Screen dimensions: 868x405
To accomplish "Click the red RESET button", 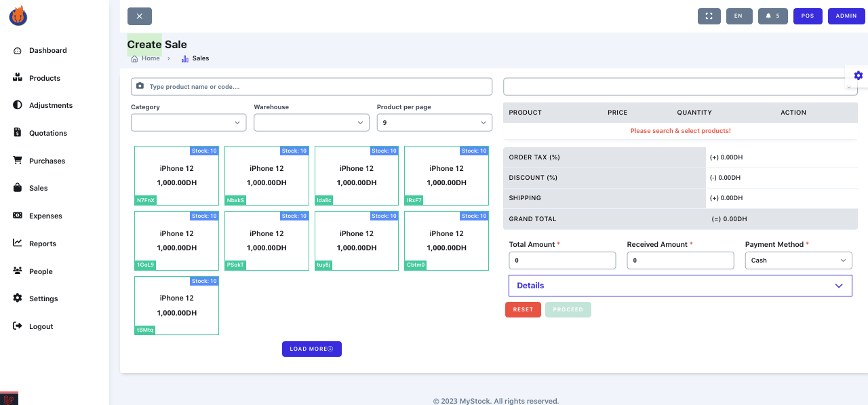I will tap(523, 309).
